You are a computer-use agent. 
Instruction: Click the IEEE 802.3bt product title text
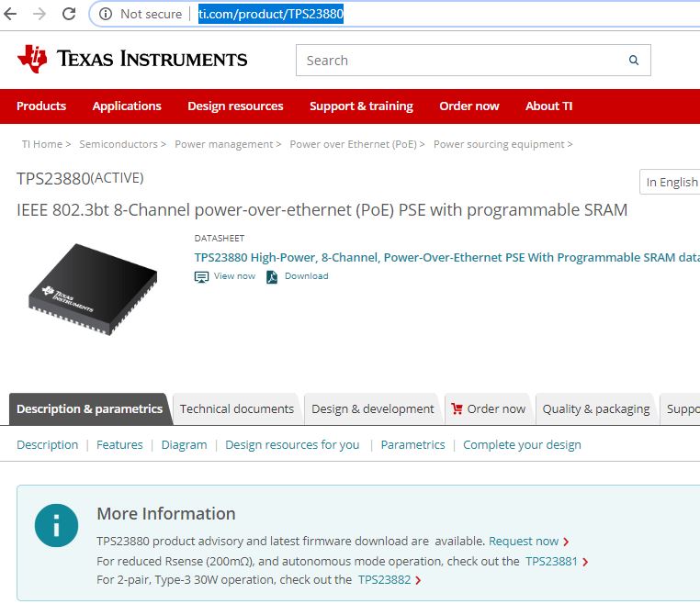point(322,210)
